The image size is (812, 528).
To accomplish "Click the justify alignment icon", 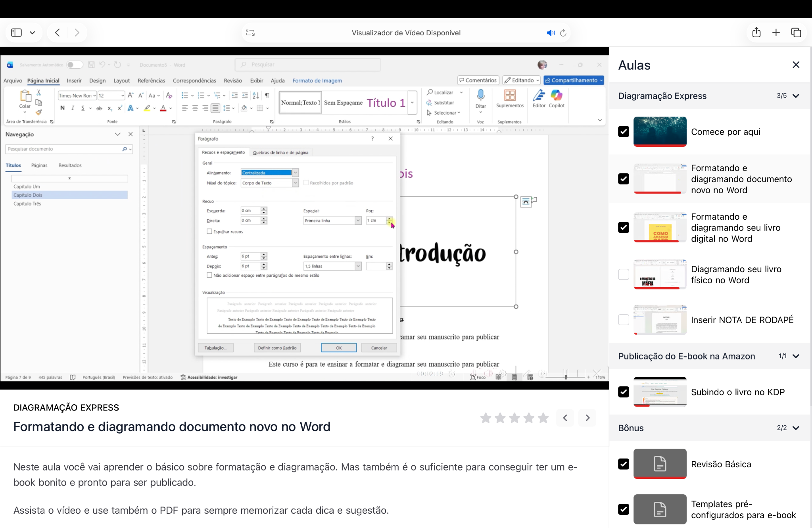I will [x=215, y=108].
